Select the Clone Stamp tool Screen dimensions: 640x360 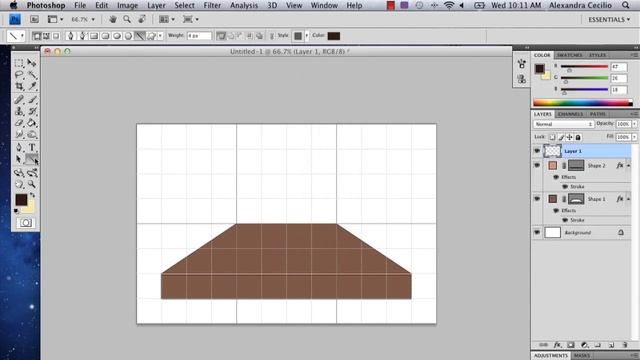(x=19, y=111)
